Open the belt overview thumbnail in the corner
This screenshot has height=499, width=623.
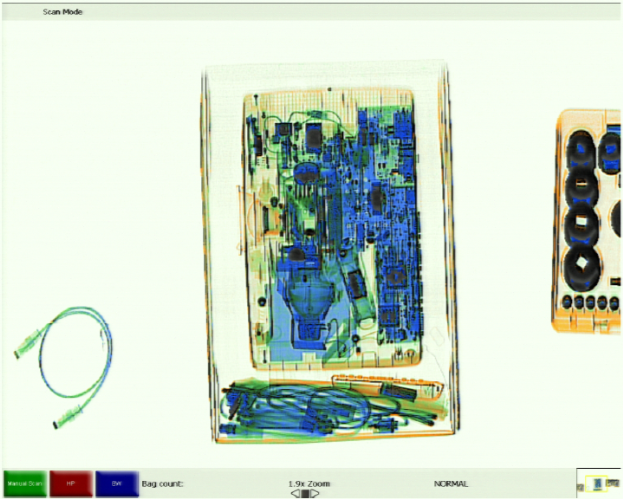(598, 483)
